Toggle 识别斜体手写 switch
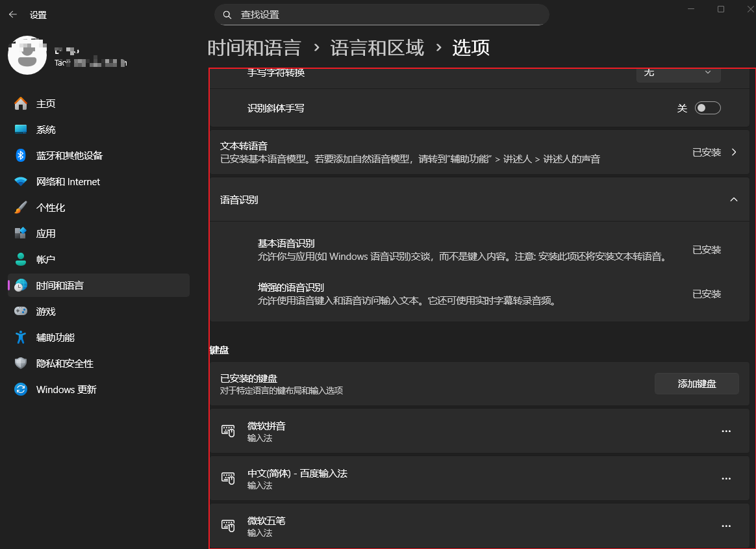This screenshot has width=756, height=549. 708,108
